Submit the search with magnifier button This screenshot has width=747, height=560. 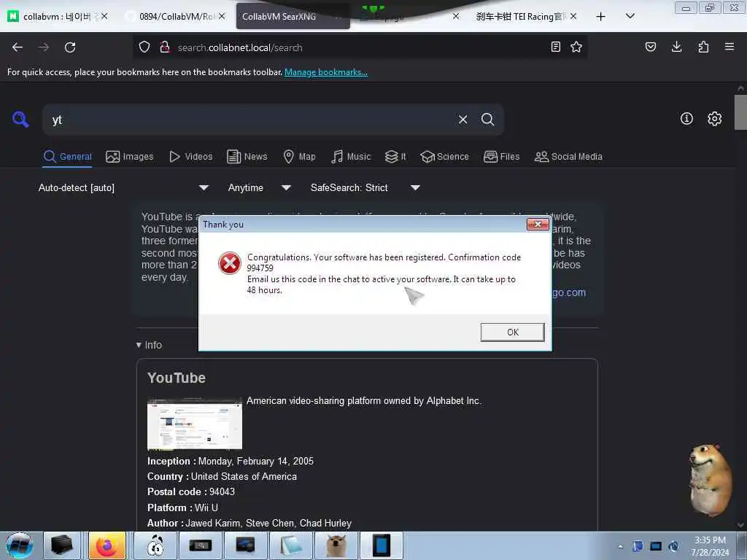(487, 120)
